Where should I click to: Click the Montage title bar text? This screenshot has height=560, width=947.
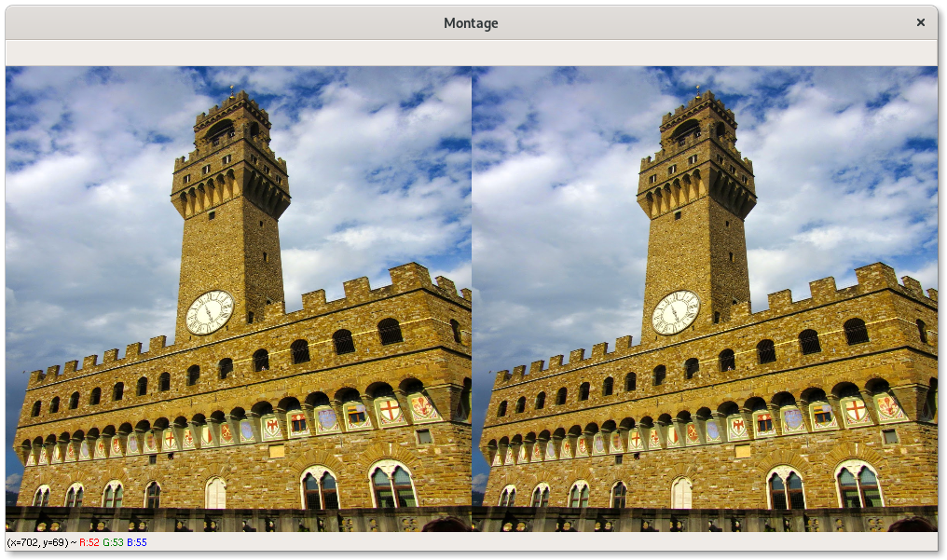[x=471, y=22]
